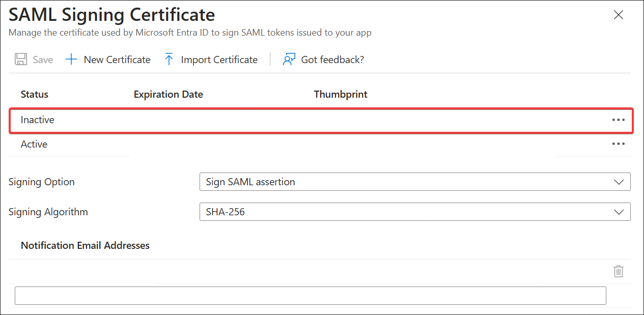Click the notification email address input field
644x315 pixels.
(311, 296)
